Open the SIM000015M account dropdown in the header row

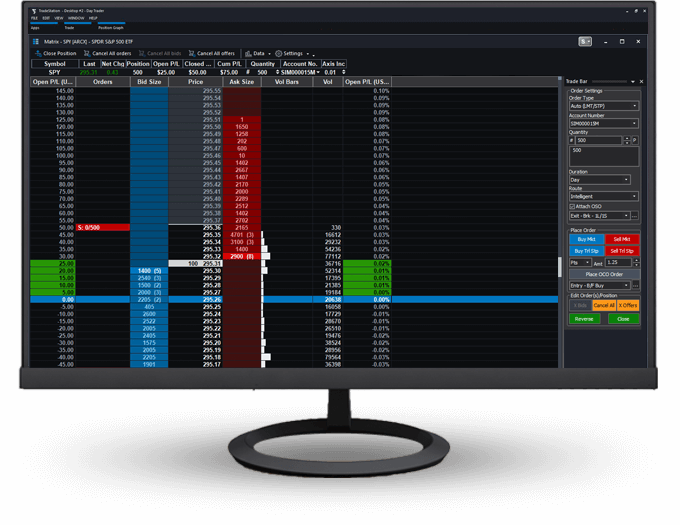coord(318,72)
